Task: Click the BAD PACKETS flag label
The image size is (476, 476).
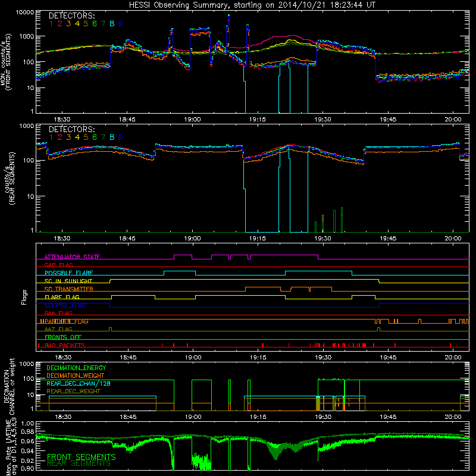Action: (x=65, y=345)
